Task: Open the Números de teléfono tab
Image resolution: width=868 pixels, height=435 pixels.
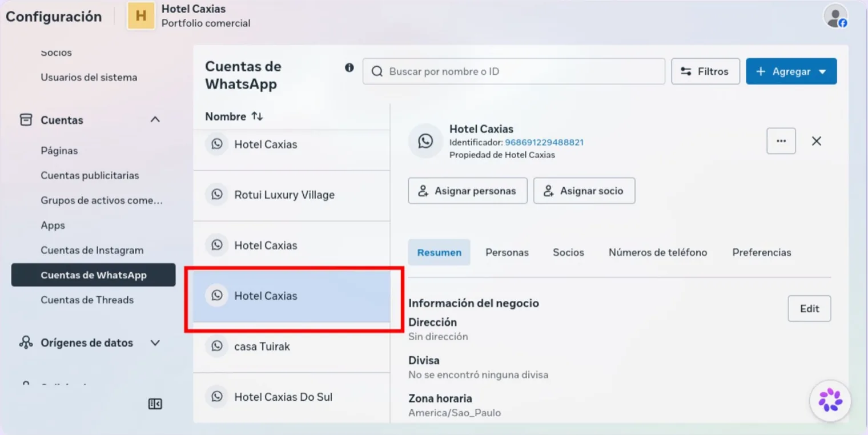Action: (658, 252)
